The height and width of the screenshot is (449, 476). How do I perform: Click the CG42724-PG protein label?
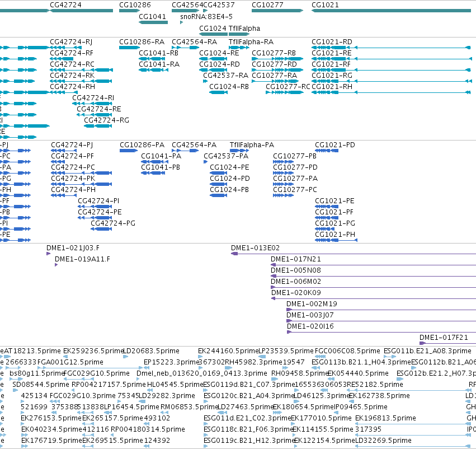(x=113, y=223)
